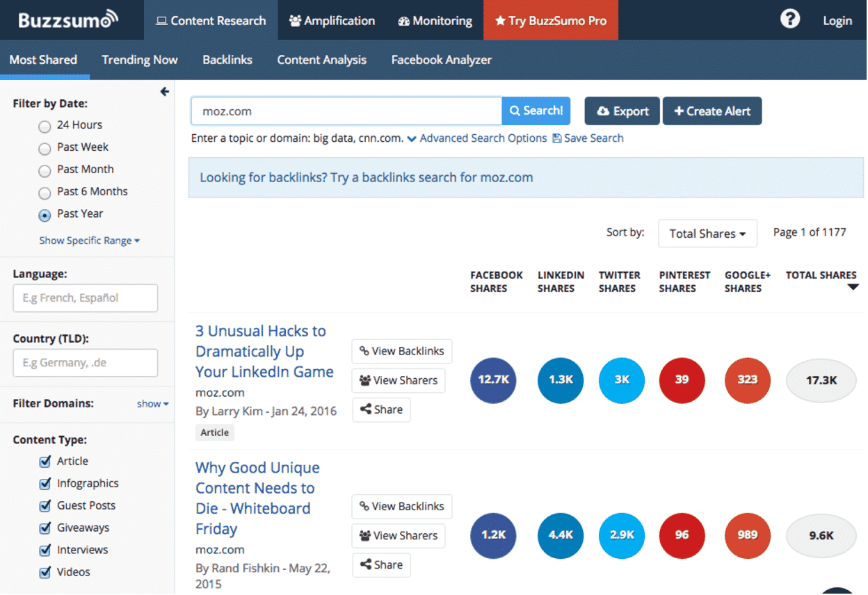
Task: Click the Page 1 of 1177 text
Action: click(810, 232)
